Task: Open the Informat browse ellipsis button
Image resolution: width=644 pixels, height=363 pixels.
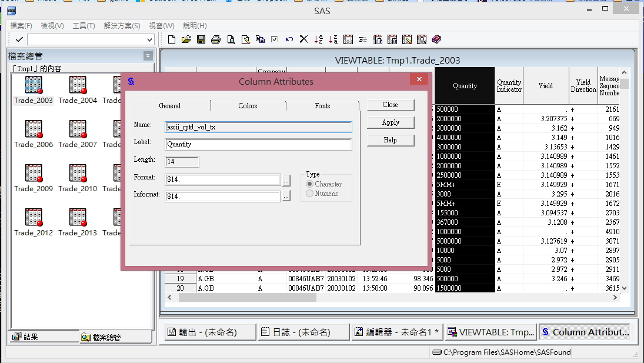Action: point(286,197)
